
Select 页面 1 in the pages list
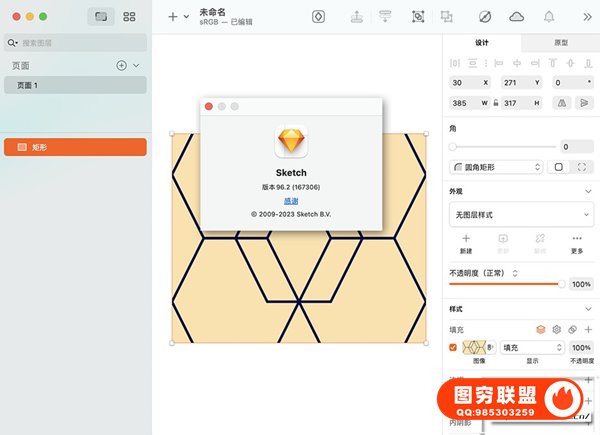click(74, 86)
